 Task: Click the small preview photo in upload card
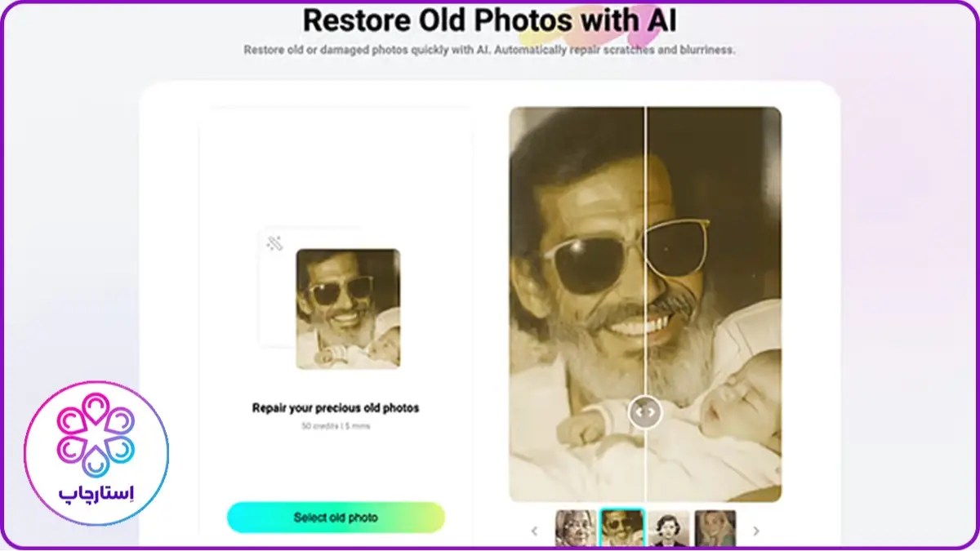(348, 309)
